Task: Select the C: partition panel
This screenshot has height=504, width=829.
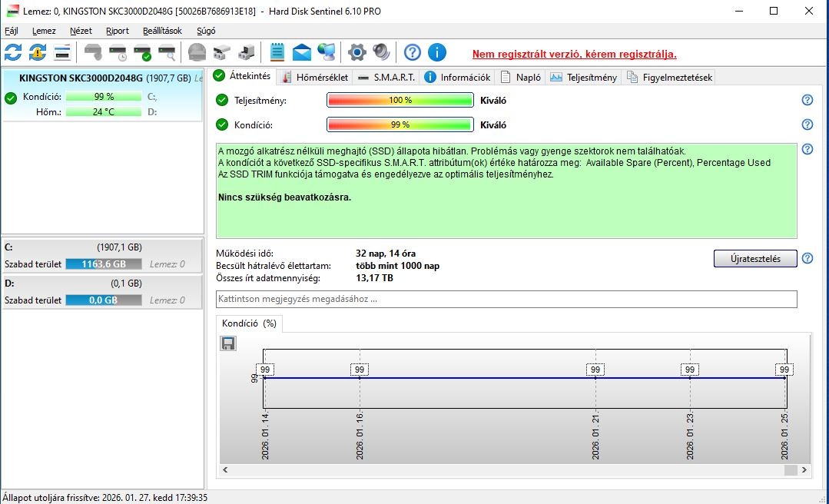Action: click(102, 255)
